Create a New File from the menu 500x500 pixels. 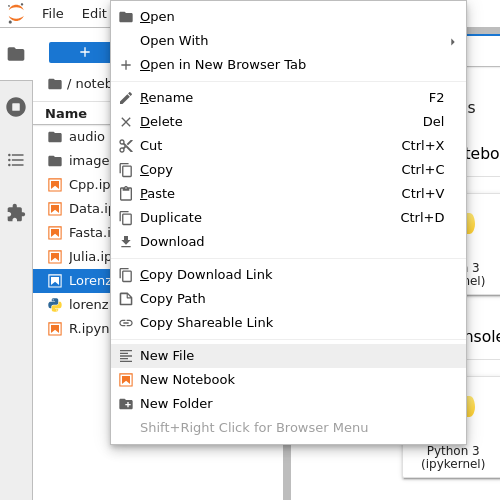(x=288, y=356)
